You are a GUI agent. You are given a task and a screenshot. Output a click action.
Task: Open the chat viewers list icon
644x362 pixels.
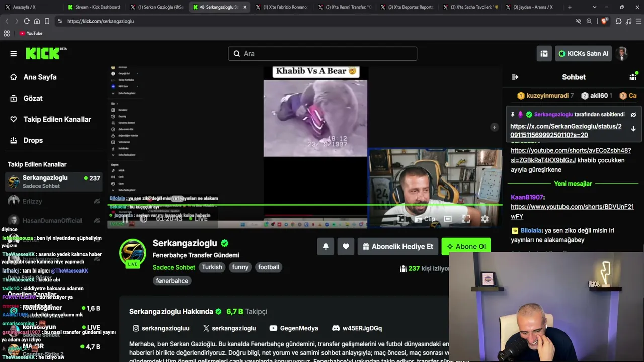click(633, 77)
